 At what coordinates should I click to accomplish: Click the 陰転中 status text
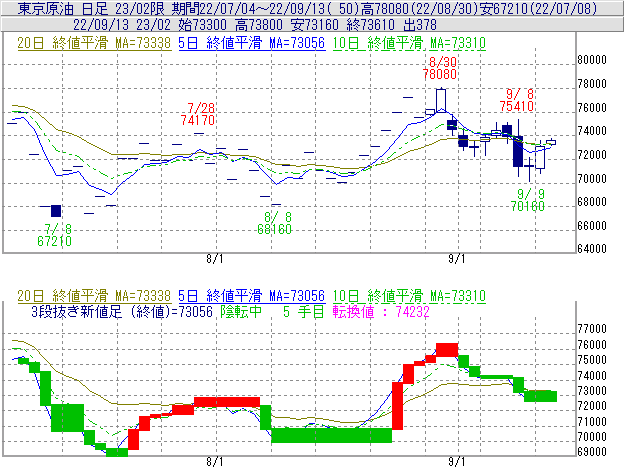[x=241, y=311]
